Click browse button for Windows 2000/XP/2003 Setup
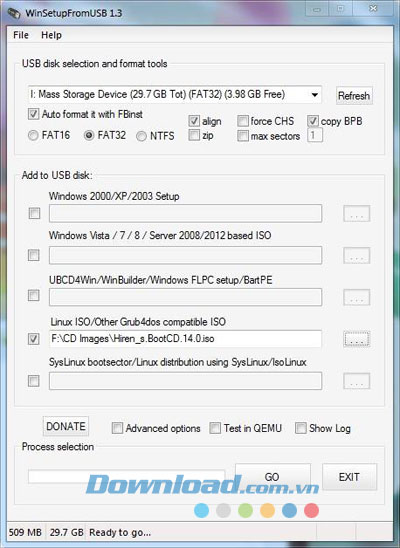Viewport: 400px width, 548px height. pyautogui.click(x=356, y=214)
